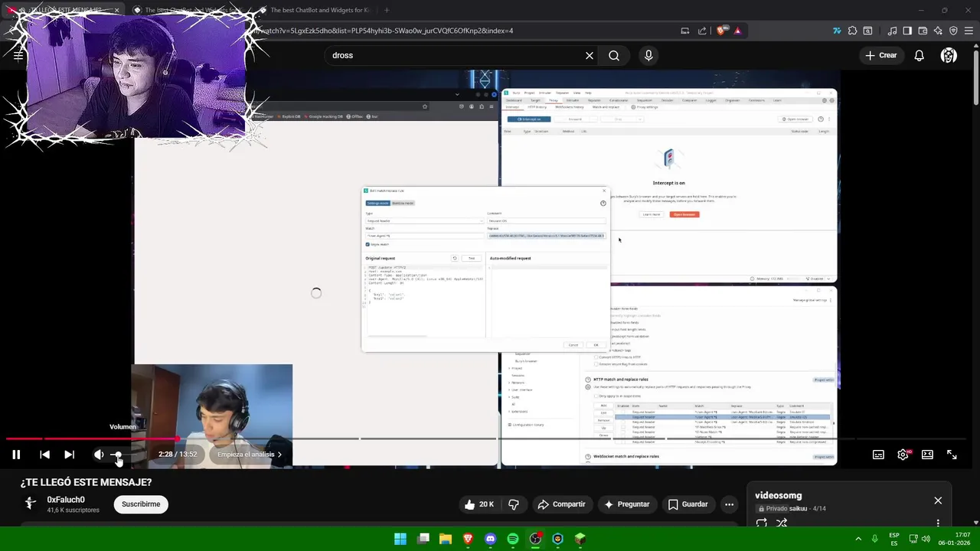Toggle playlist loop
The image size is (980, 551).
[x=762, y=523]
